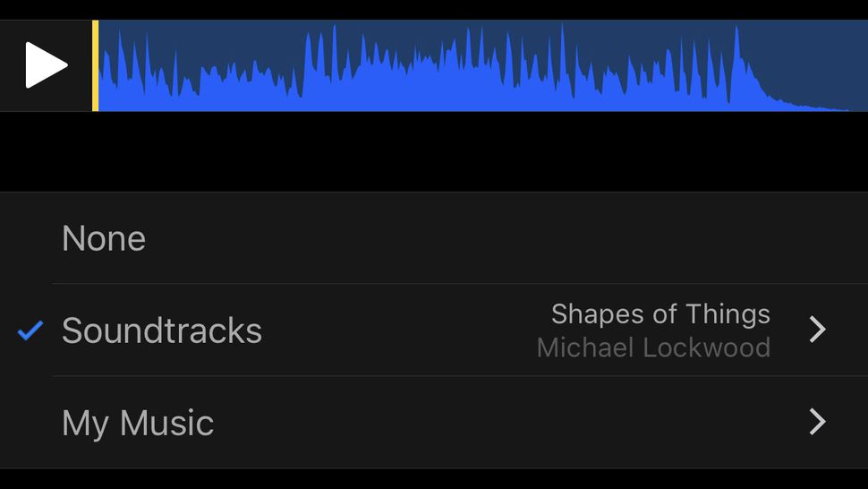868x489 pixels.
Task: Play the soundtrack preview
Action: tap(47, 65)
